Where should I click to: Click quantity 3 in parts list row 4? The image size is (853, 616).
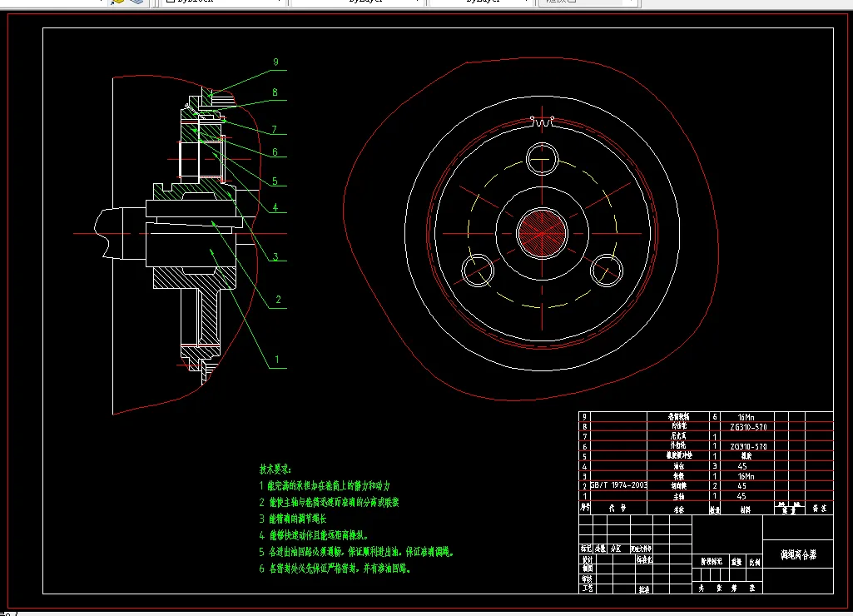(x=715, y=466)
